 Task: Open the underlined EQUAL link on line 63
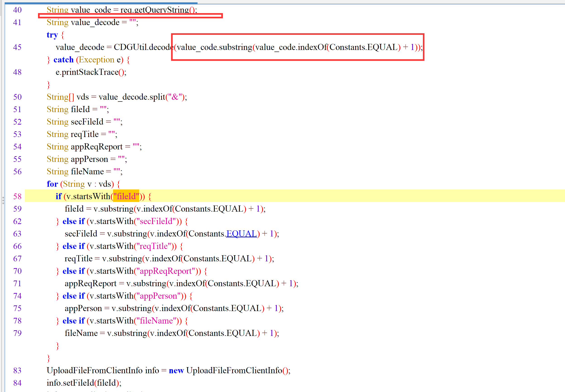241,234
